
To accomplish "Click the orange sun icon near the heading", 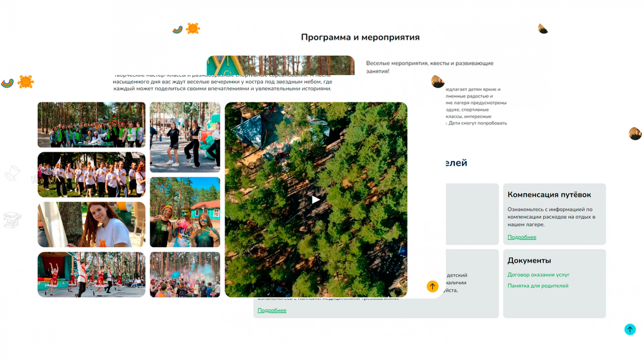I will click(193, 29).
